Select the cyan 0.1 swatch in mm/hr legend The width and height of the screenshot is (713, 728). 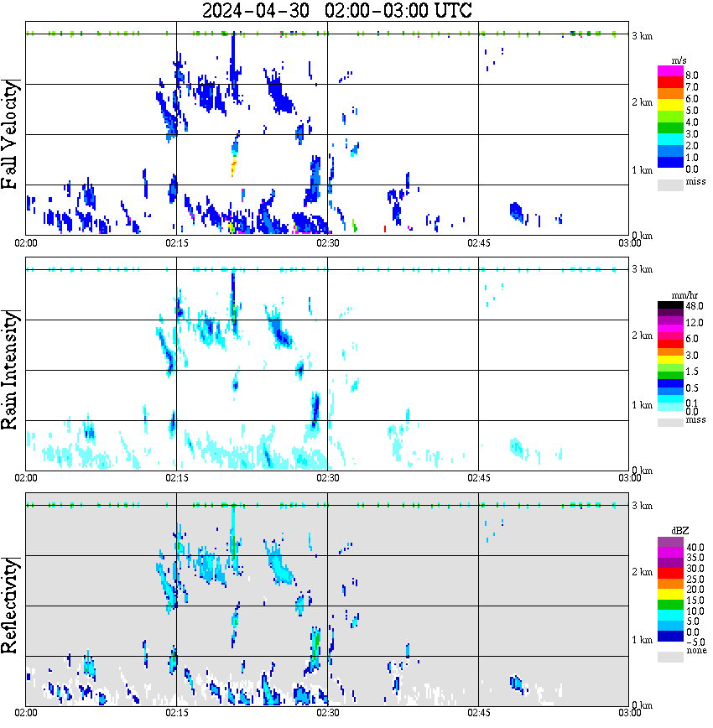[x=670, y=399]
